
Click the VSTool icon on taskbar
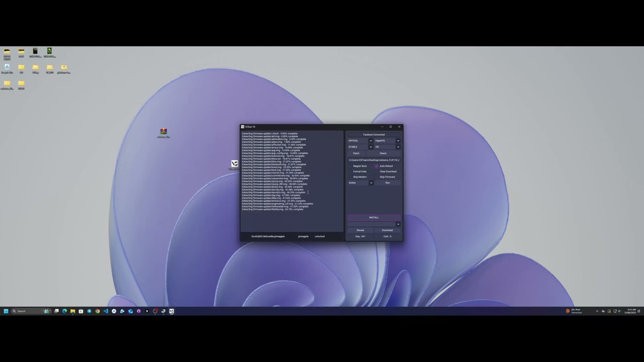click(172, 311)
